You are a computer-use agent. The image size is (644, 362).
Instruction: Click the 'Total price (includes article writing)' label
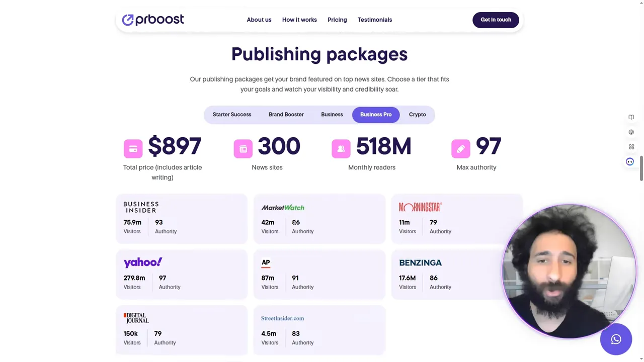point(163,172)
